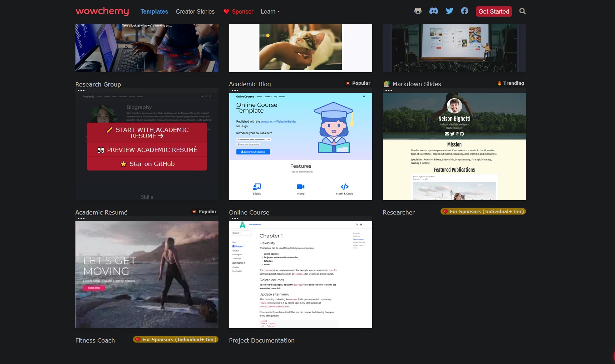Open site search via magnifier icon
The image size is (615, 364).
point(522,11)
